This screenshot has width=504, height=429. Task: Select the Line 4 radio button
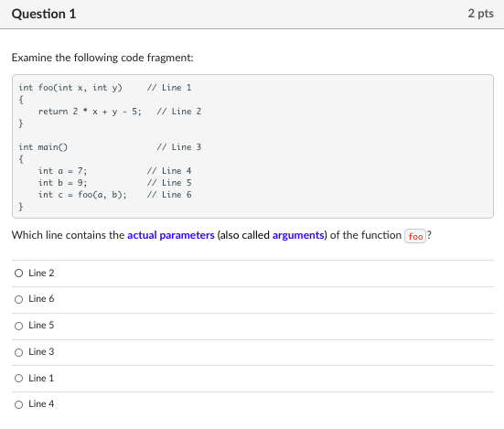18,404
